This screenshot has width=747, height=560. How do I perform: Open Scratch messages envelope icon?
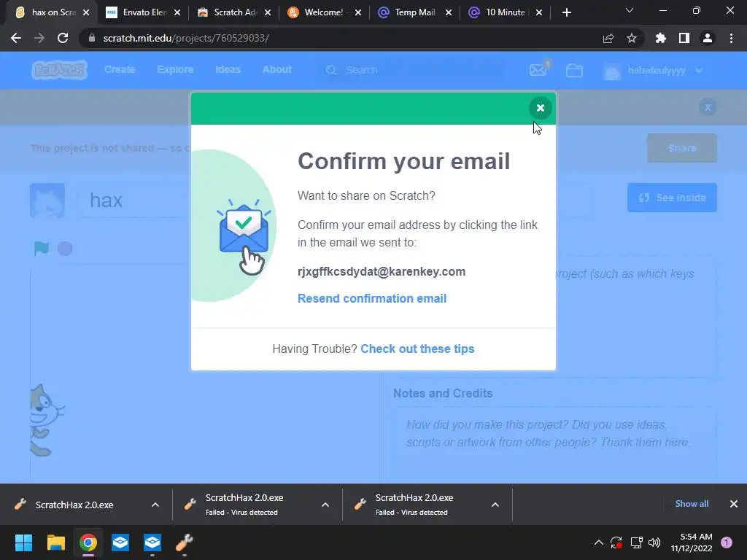[x=539, y=70]
